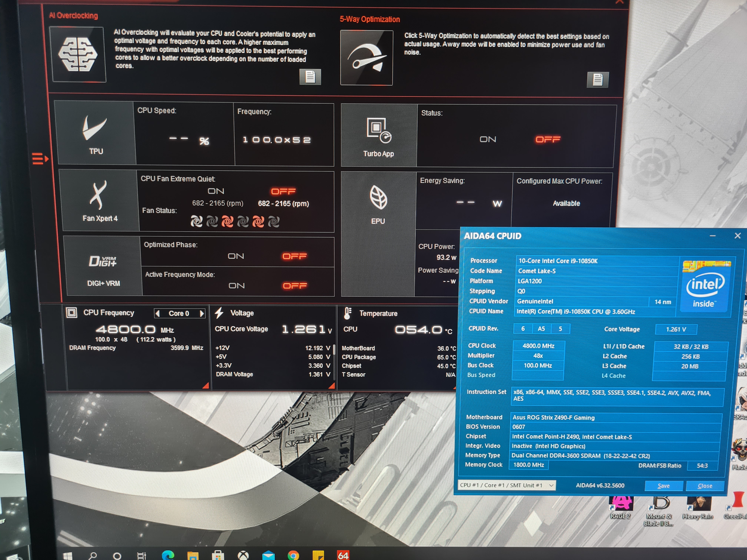Click the Core Voltage 1.261 V field
This screenshot has height=560, width=747.
click(x=676, y=329)
